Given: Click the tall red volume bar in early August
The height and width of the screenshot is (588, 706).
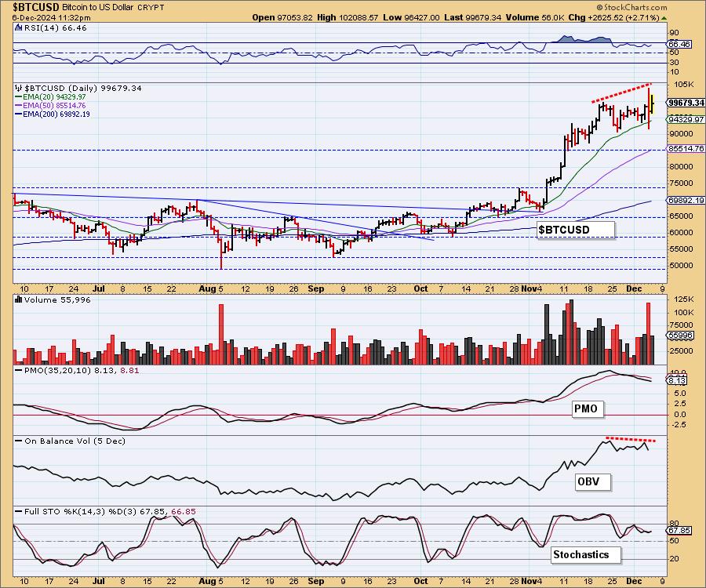Looking at the screenshot, I should coord(221,334).
